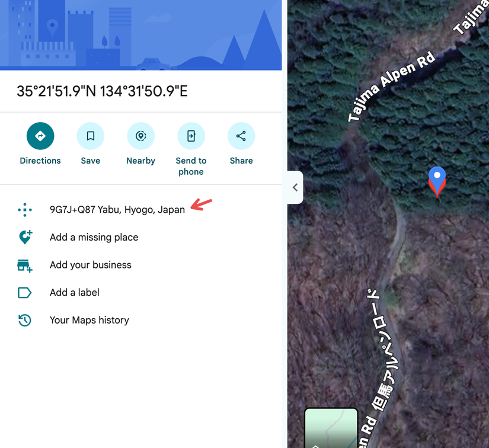Viewport: 489px width, 448px height.
Task: Click the Directions label
Action: tap(40, 161)
